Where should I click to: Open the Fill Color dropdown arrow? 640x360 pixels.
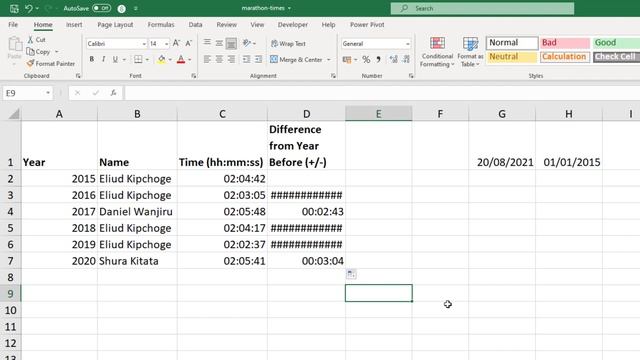coord(170,60)
